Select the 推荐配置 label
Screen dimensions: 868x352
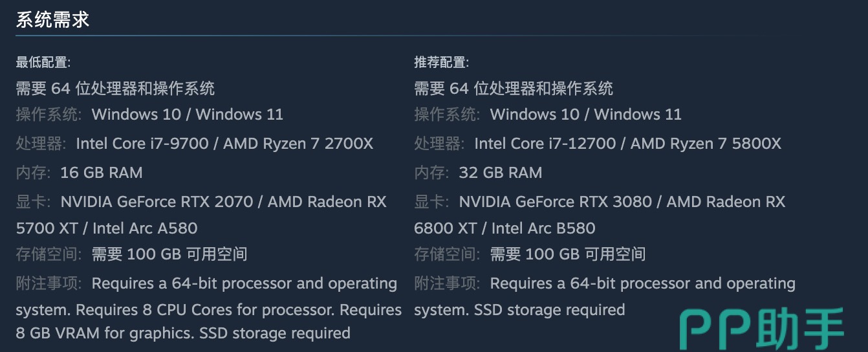coord(441,63)
